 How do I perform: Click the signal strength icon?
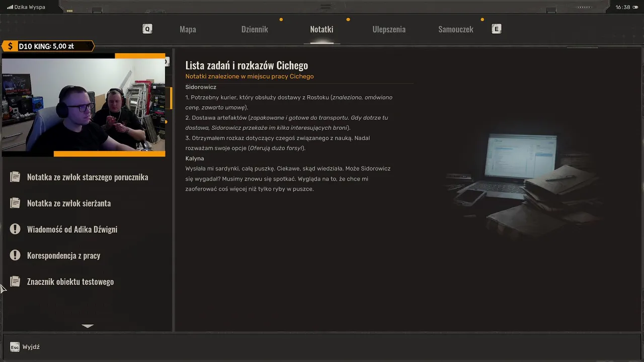pos(10,7)
